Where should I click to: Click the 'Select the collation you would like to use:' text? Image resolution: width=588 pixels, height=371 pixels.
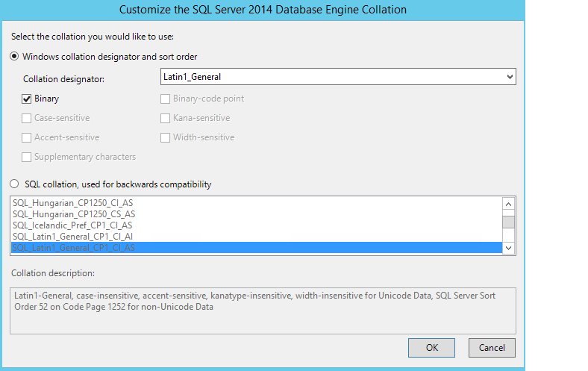[x=93, y=37]
